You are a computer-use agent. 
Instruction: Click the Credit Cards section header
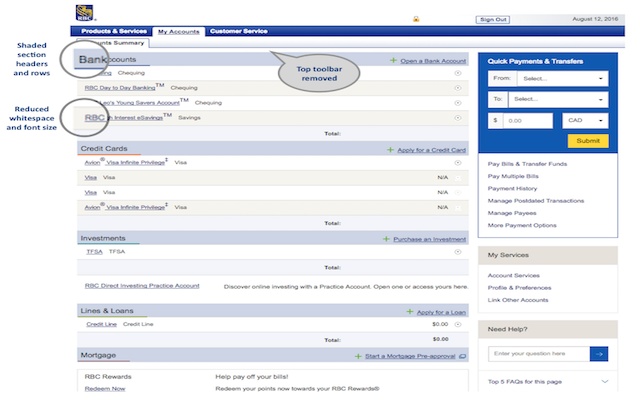point(104,149)
